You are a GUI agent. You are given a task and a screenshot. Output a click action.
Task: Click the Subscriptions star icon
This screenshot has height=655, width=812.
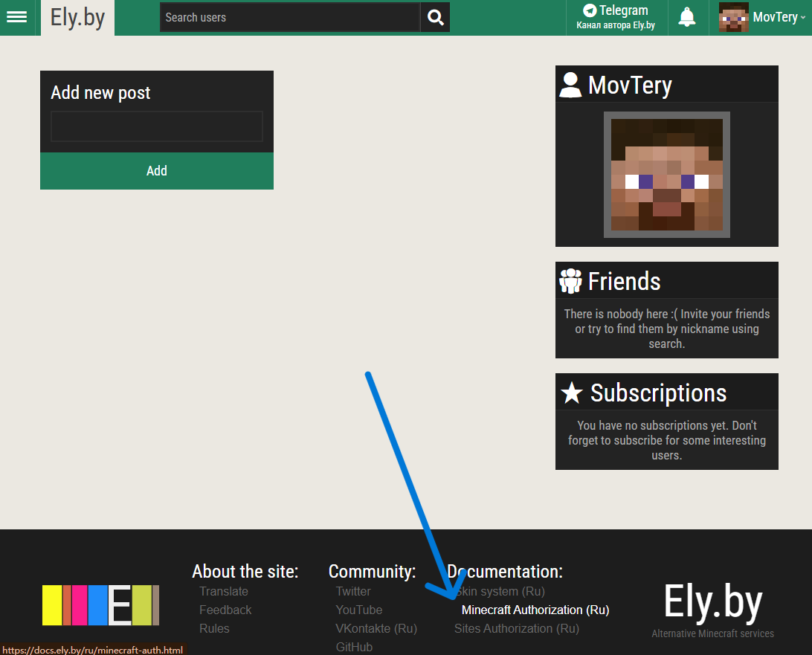click(x=571, y=393)
